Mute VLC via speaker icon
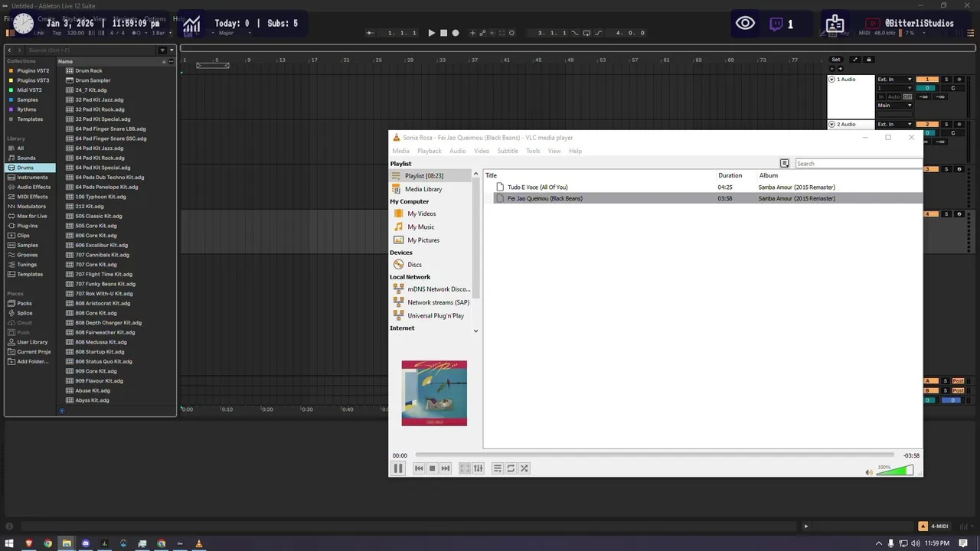This screenshot has width=980, height=551. pos(869,472)
